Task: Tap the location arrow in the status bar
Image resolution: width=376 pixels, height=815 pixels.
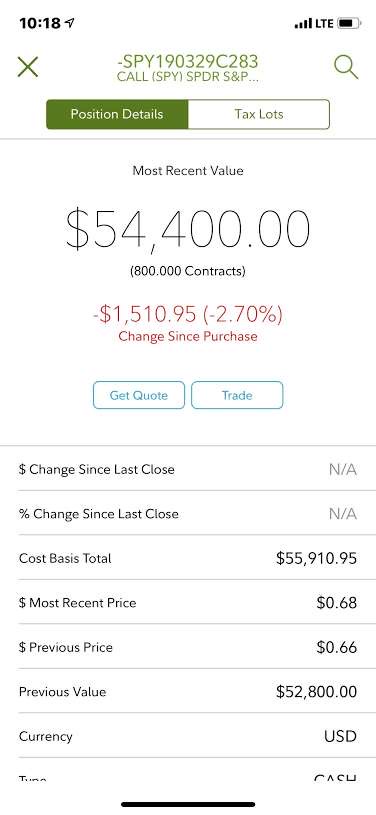Action: (x=70, y=23)
